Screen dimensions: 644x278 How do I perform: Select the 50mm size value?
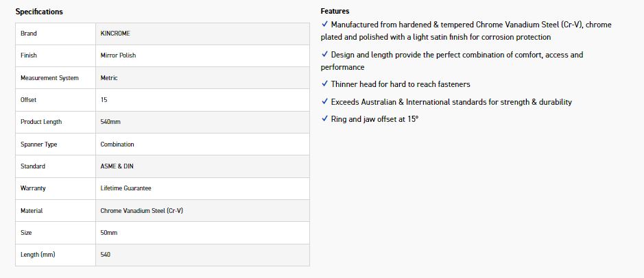[x=108, y=233]
